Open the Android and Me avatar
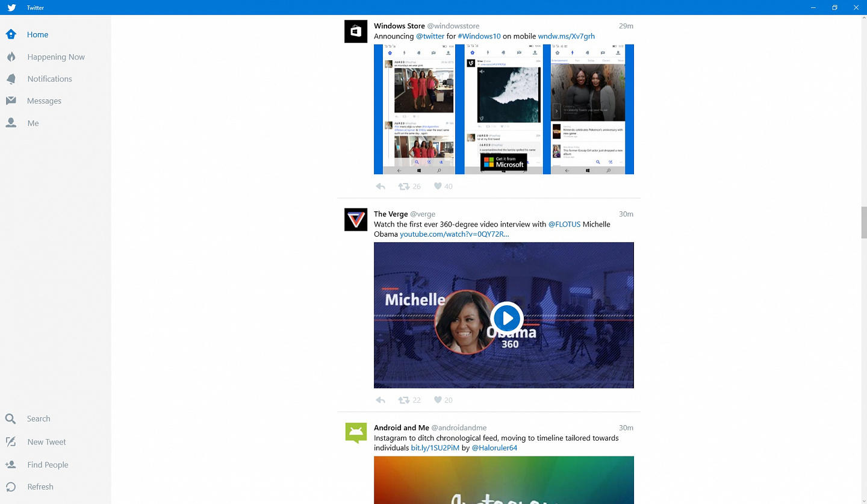867x504 pixels. point(356,434)
